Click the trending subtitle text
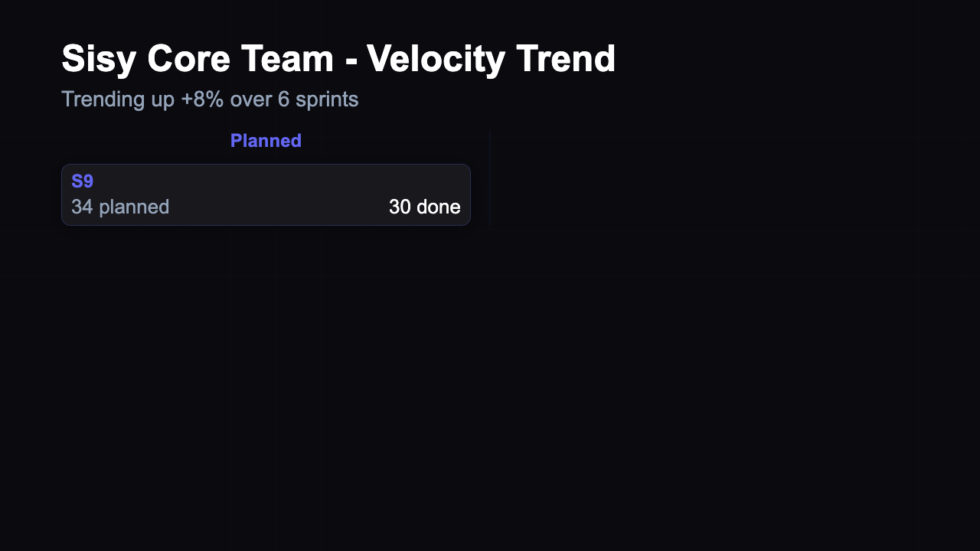 tap(210, 99)
